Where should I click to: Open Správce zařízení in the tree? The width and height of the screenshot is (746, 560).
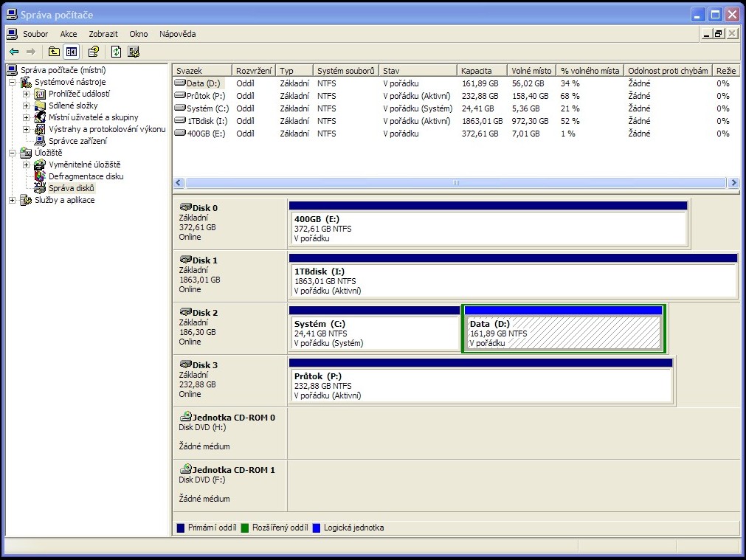coord(77,141)
